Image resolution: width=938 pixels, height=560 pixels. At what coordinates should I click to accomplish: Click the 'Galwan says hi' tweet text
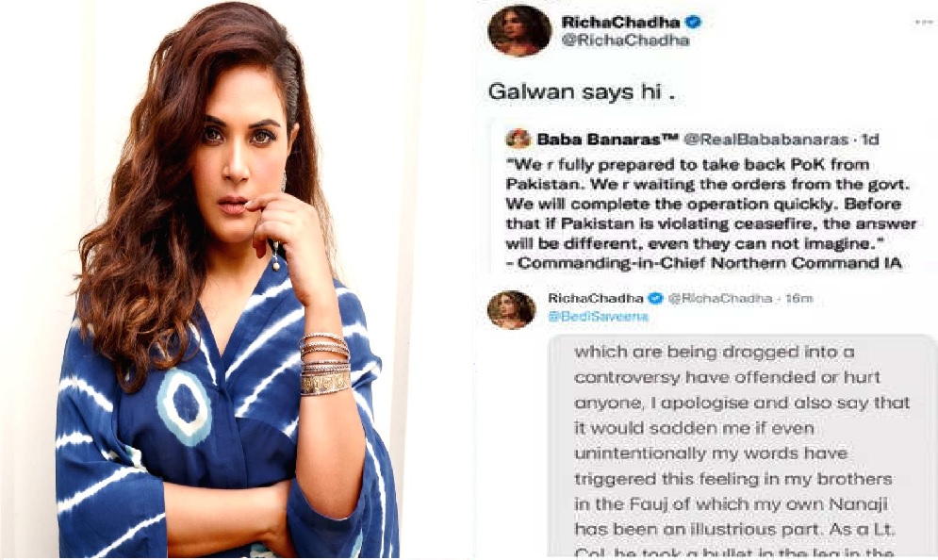(x=582, y=91)
